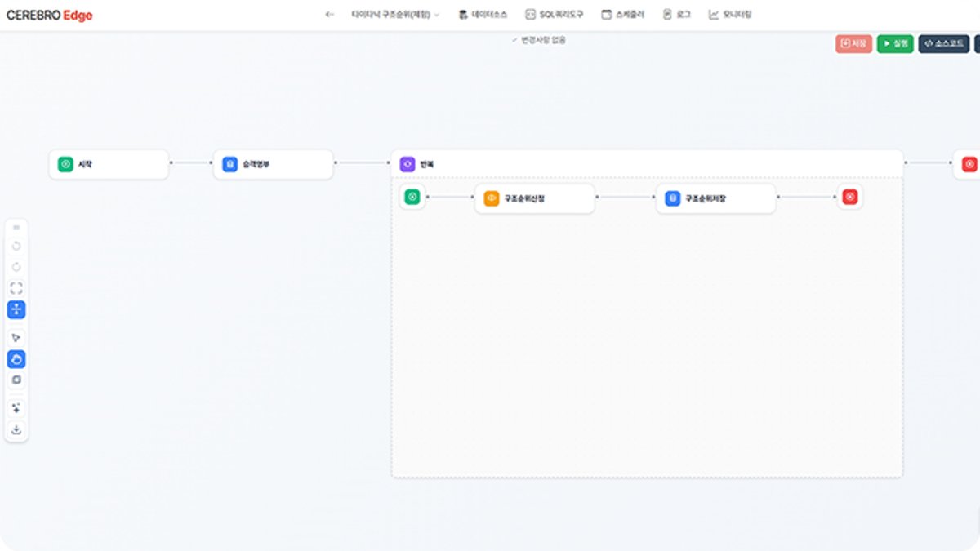
Task: Click the redo icon in left toolbar
Action: click(16, 267)
